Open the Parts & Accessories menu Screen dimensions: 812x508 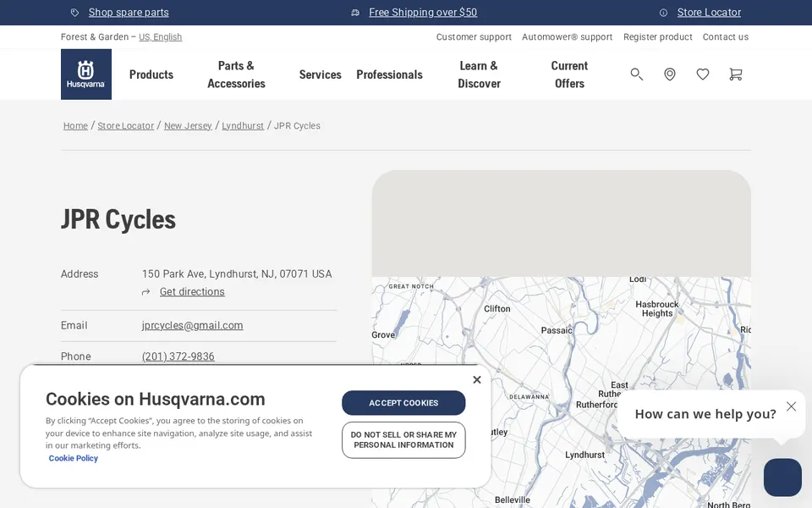(236, 75)
